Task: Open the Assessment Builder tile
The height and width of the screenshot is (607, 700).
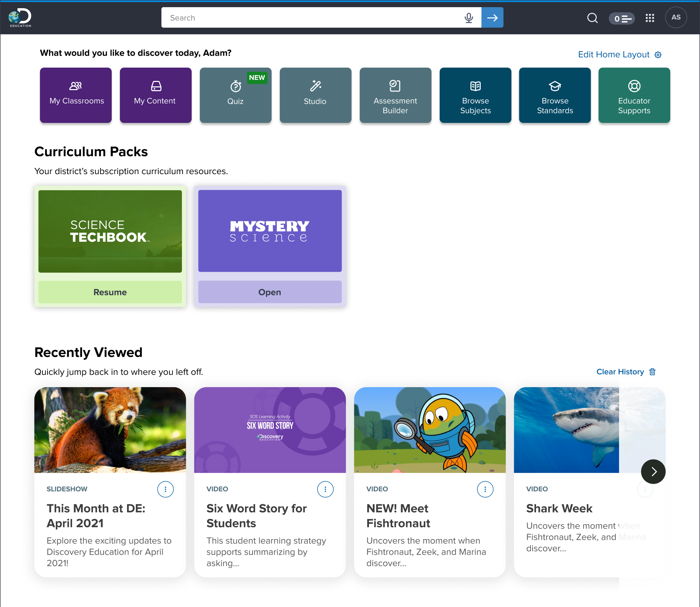Action: [396, 95]
